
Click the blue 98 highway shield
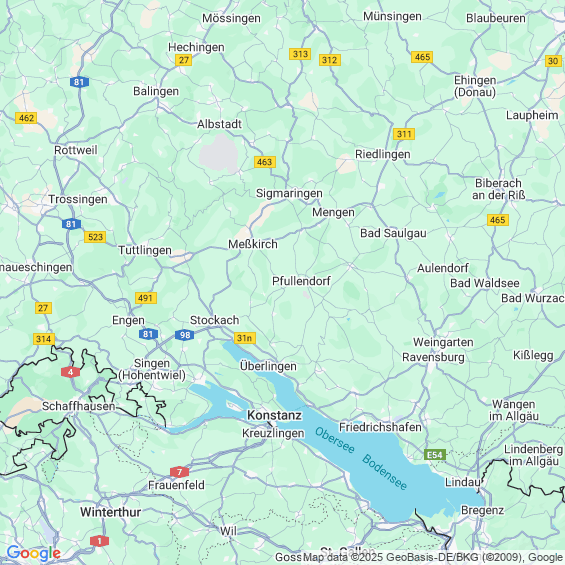(x=185, y=335)
